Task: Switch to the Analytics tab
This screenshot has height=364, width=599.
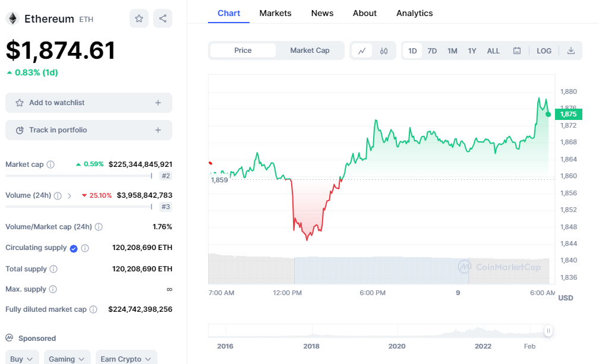Action: pyautogui.click(x=415, y=13)
